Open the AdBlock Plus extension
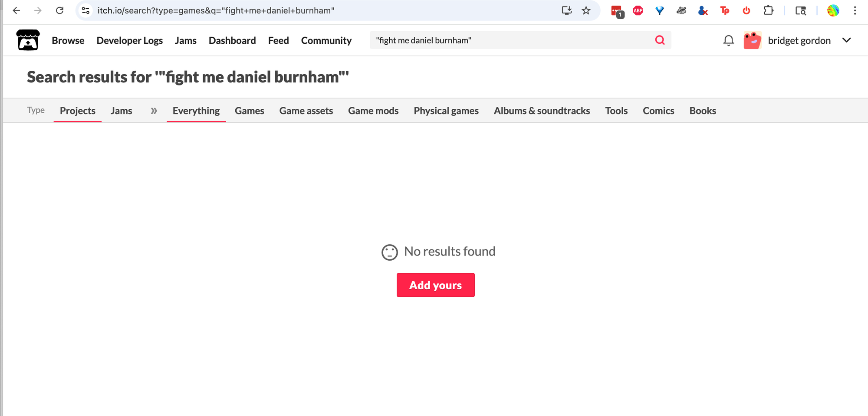The image size is (868, 416). click(638, 10)
